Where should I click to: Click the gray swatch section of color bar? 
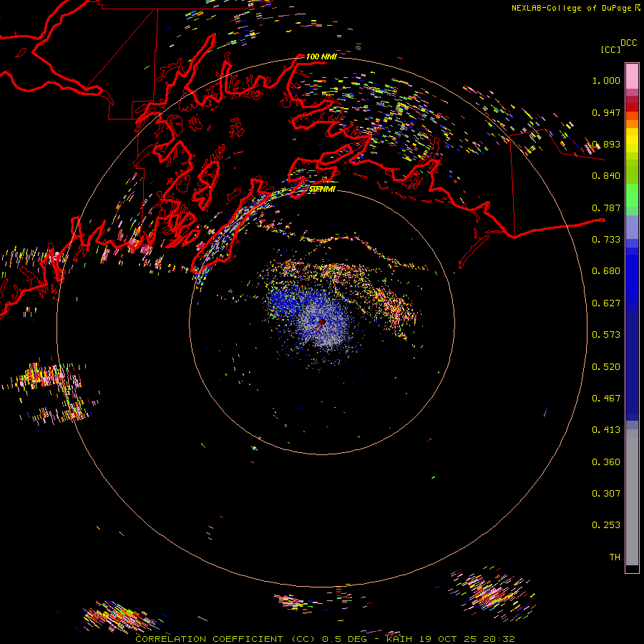coord(632,497)
